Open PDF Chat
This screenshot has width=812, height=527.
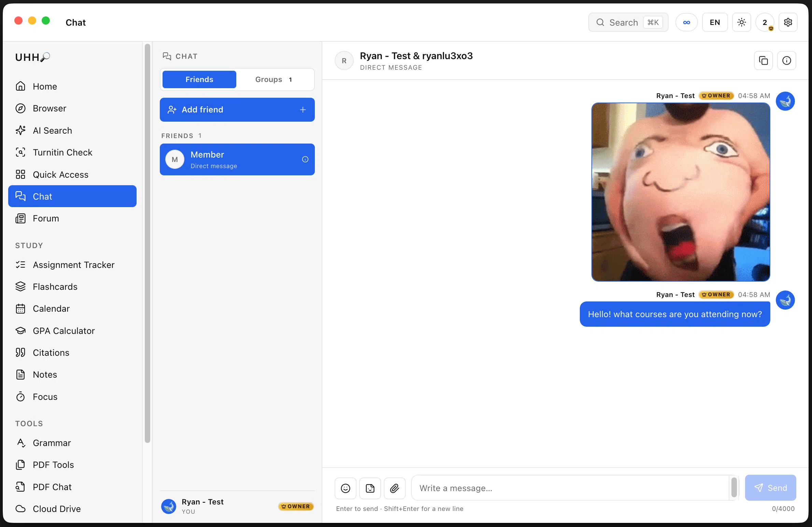(x=72, y=487)
